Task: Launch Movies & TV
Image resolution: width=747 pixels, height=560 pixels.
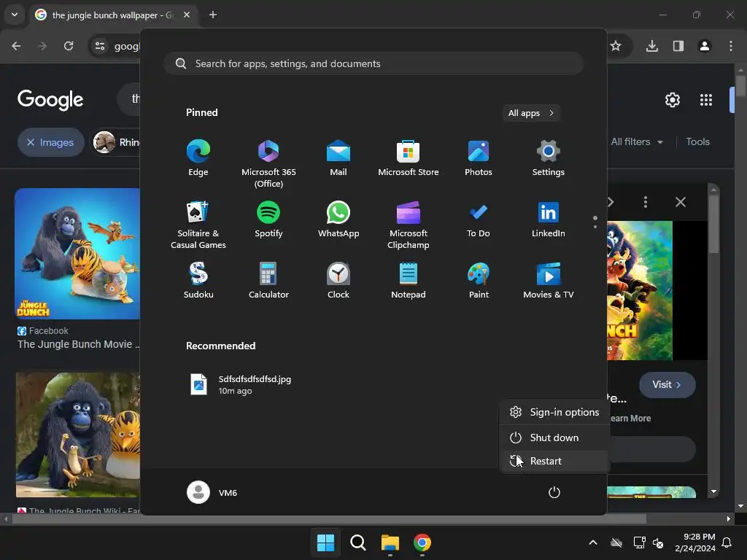Action: pos(549,281)
